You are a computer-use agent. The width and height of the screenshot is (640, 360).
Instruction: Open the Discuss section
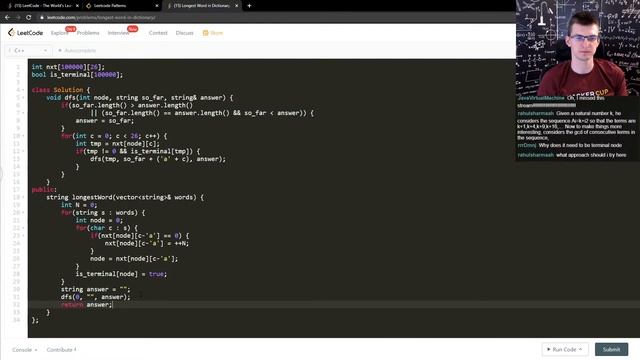click(184, 33)
